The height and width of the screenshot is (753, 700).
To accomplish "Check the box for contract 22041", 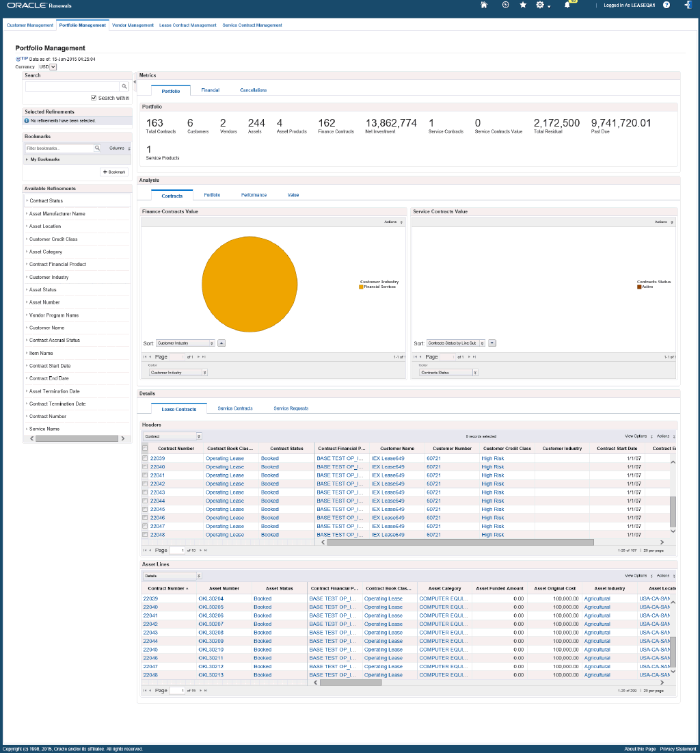I will 145,475.
